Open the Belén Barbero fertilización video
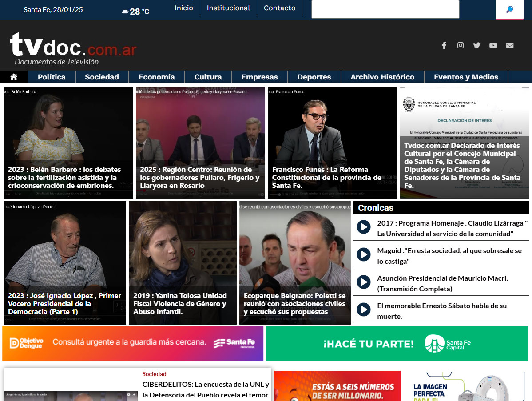Viewport: 532px width, 401px height. click(68, 142)
